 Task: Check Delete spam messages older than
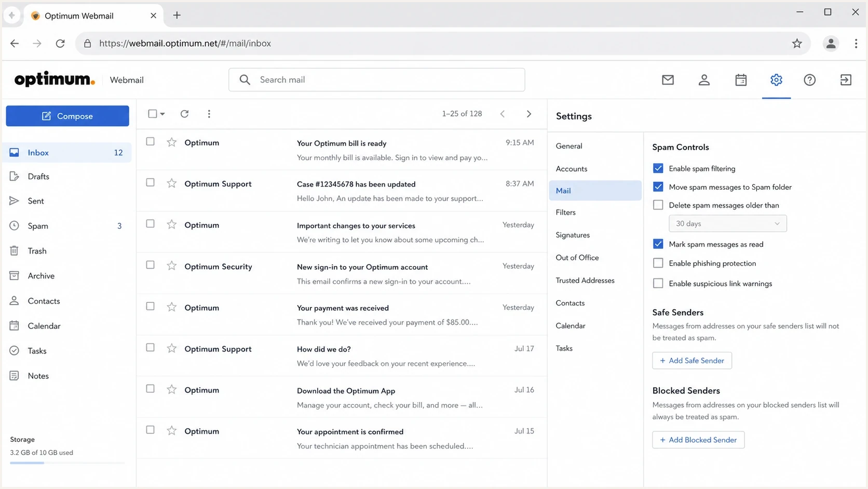(658, 205)
